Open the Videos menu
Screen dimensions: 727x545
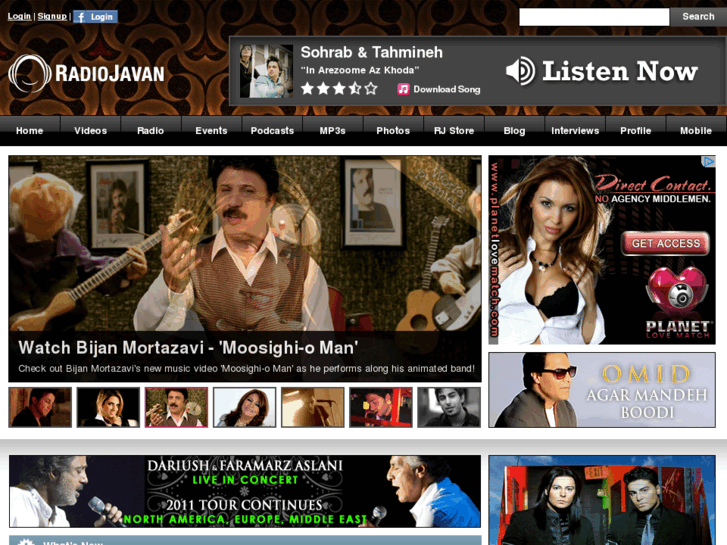click(x=90, y=131)
